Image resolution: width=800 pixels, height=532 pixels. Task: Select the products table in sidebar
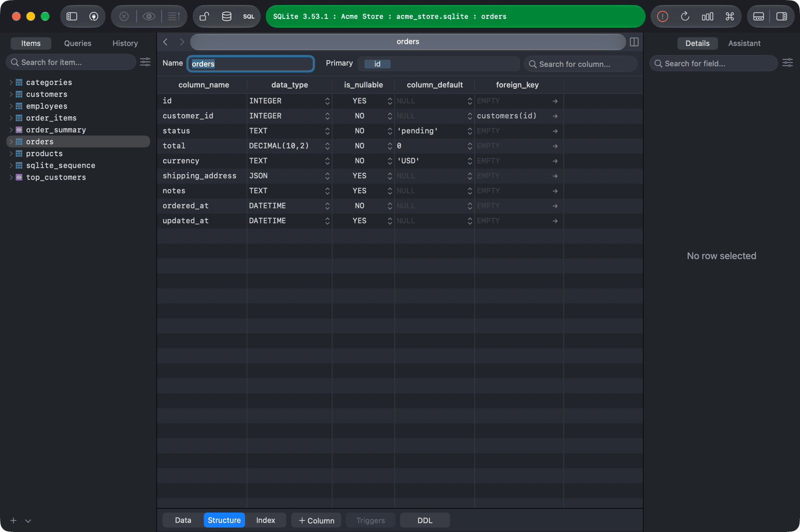click(x=78, y=154)
